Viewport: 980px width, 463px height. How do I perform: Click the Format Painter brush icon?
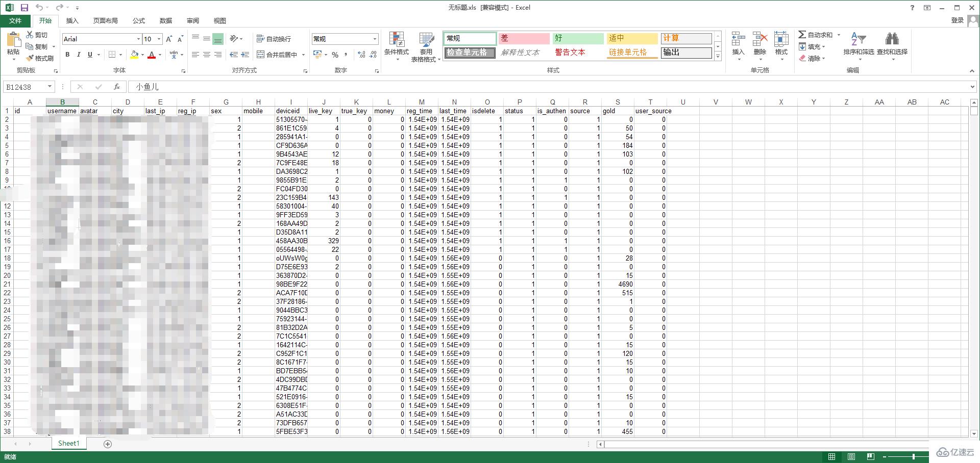(x=30, y=58)
